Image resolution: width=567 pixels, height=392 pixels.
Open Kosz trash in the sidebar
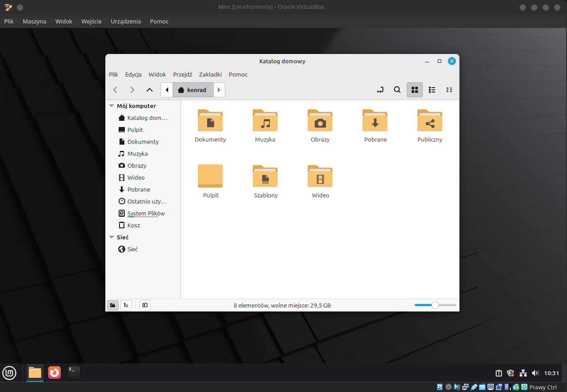143,226
